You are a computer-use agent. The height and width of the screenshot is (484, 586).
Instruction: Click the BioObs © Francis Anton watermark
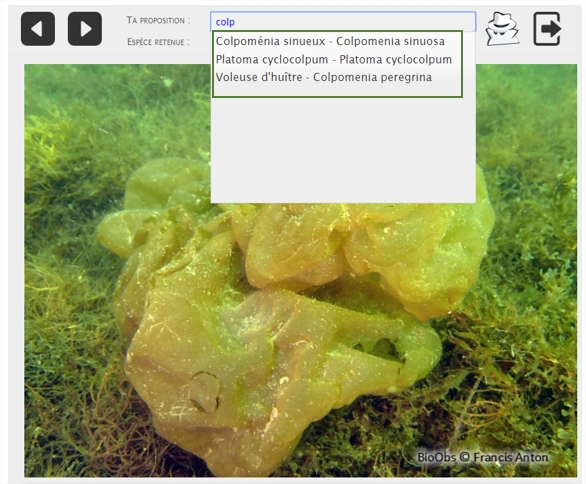pyautogui.click(x=482, y=457)
